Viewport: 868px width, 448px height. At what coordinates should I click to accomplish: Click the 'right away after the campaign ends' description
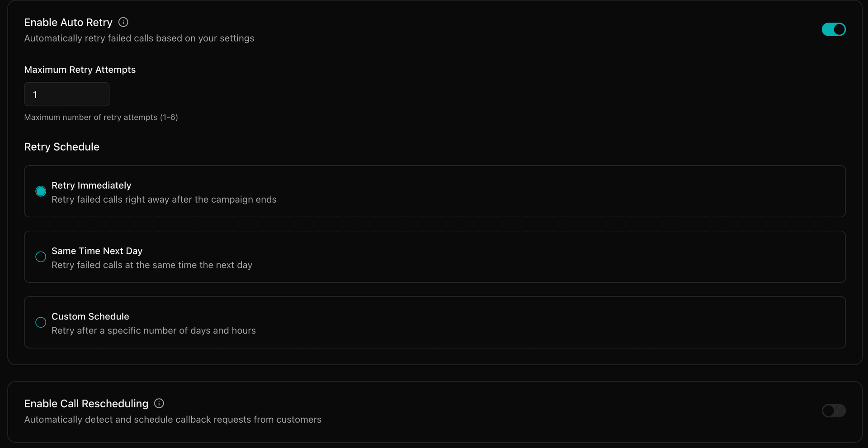click(x=164, y=200)
